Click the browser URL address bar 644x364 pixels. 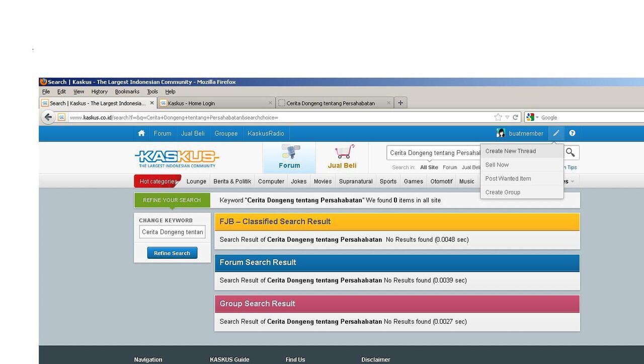point(280,117)
